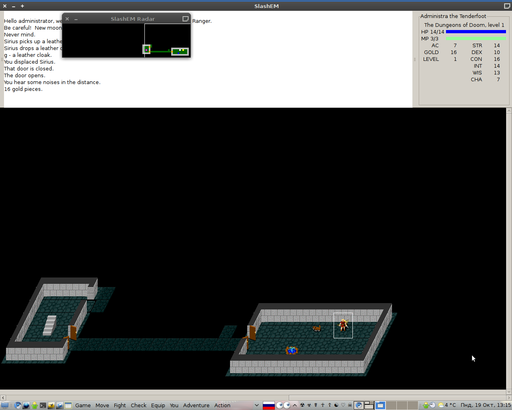Click the eyes applet in the panel
This screenshot has height=410, width=512.
click(x=283, y=405)
